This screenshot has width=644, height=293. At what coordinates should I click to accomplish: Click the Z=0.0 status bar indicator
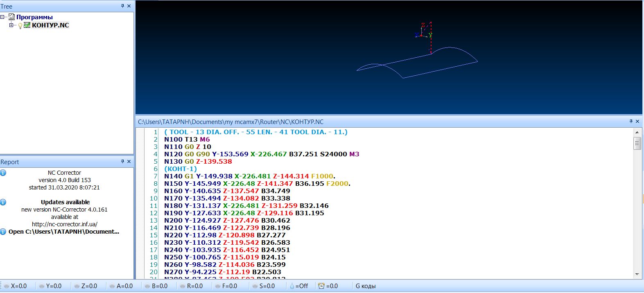[x=86, y=286]
